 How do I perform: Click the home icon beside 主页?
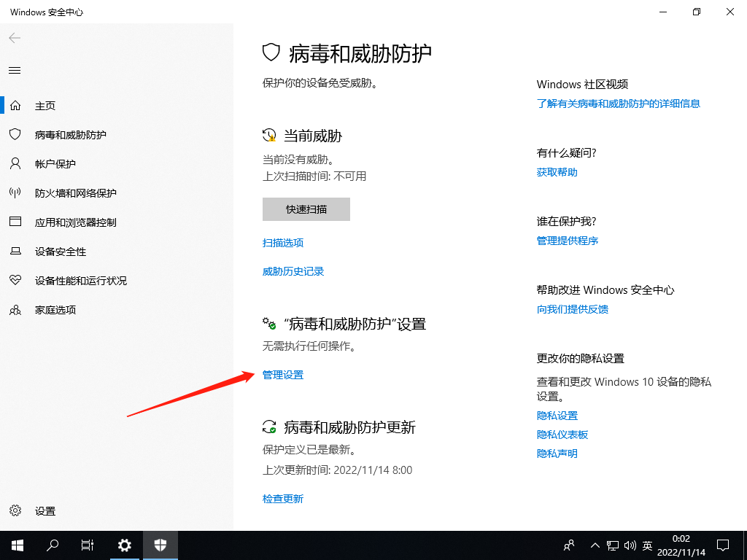[15, 105]
